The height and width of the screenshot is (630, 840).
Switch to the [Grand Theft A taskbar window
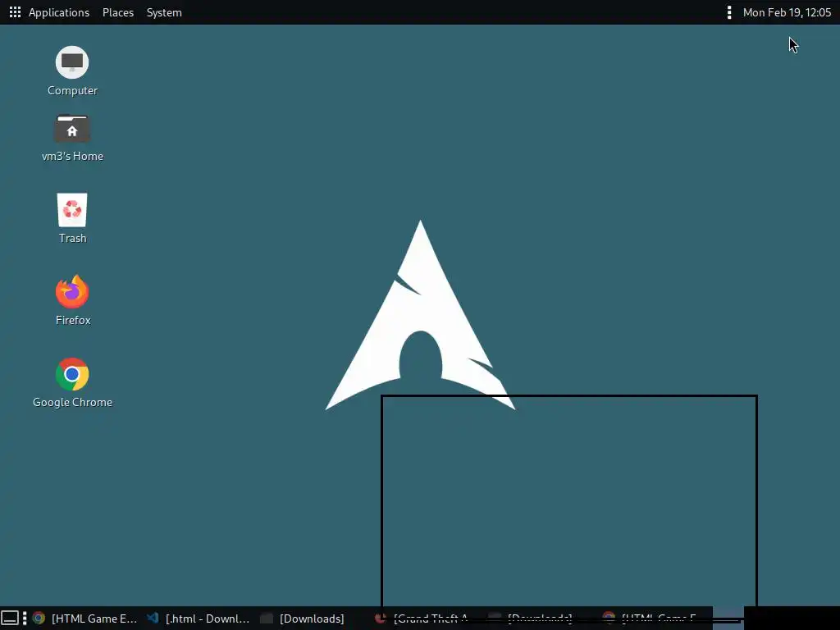423,619
